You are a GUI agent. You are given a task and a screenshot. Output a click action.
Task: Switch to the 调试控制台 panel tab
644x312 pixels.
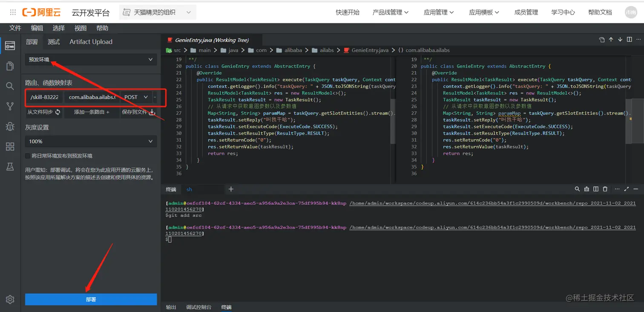click(198, 307)
